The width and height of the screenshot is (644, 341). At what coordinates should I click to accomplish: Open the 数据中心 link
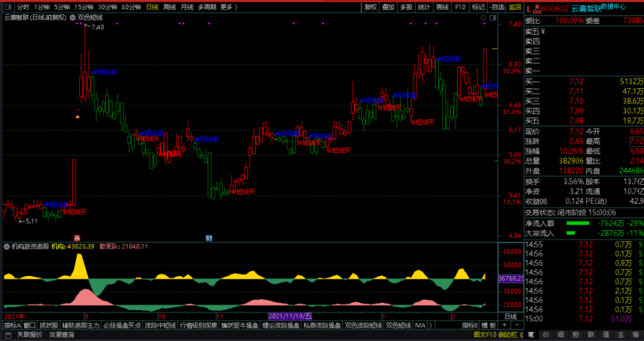[613, 6]
